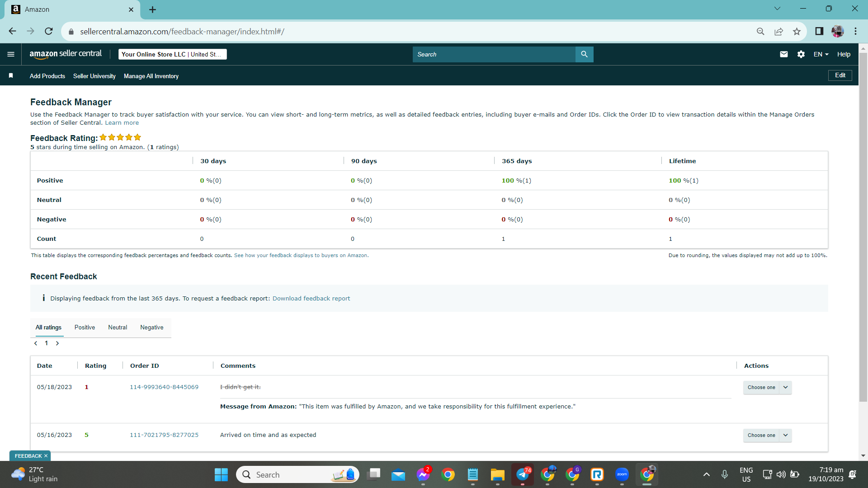
Task: Open a new browser tab
Action: click(152, 9)
